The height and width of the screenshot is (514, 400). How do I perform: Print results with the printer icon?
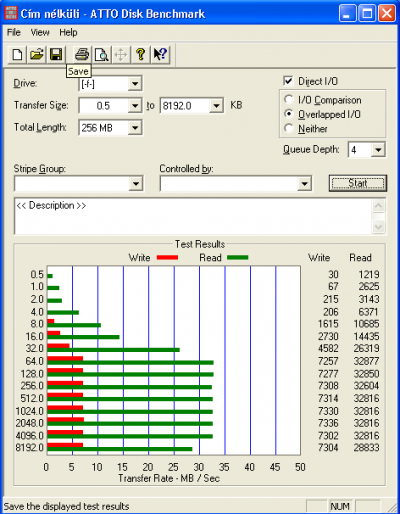point(82,54)
